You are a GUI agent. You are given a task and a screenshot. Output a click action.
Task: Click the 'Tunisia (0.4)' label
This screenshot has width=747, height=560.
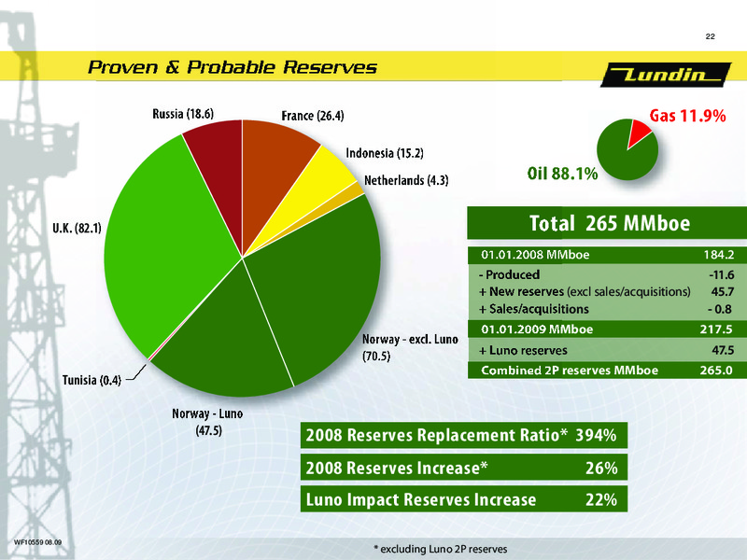92,380
